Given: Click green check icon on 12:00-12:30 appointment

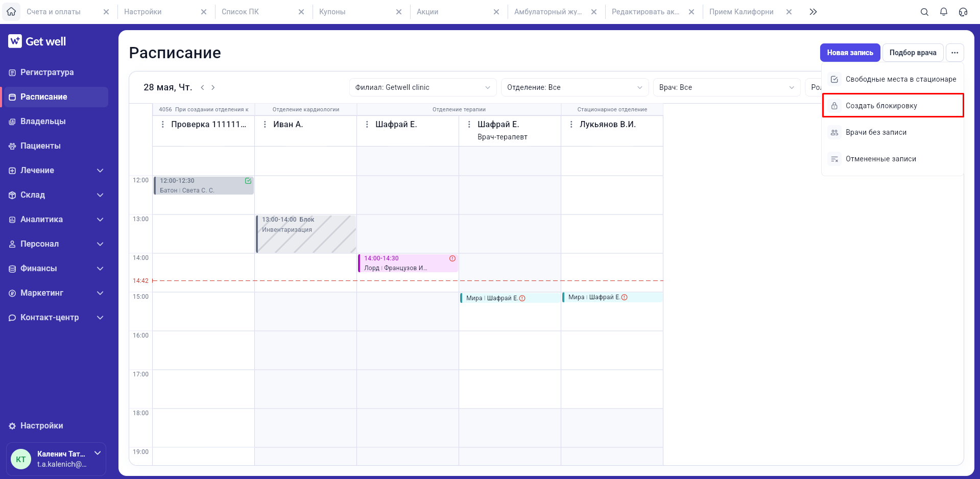Looking at the screenshot, I should [248, 181].
